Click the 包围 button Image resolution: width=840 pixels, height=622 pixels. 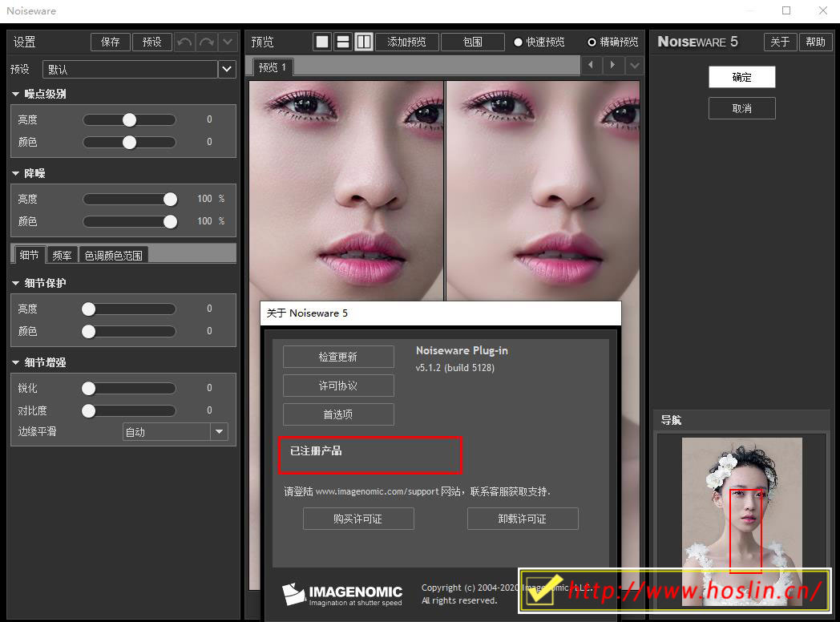pyautogui.click(x=473, y=42)
